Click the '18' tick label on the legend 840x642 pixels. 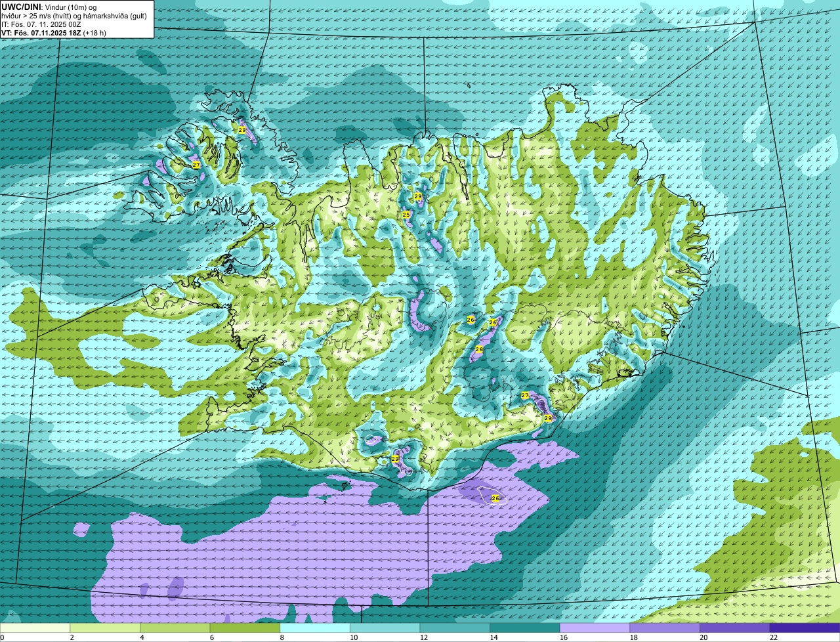tap(634, 637)
